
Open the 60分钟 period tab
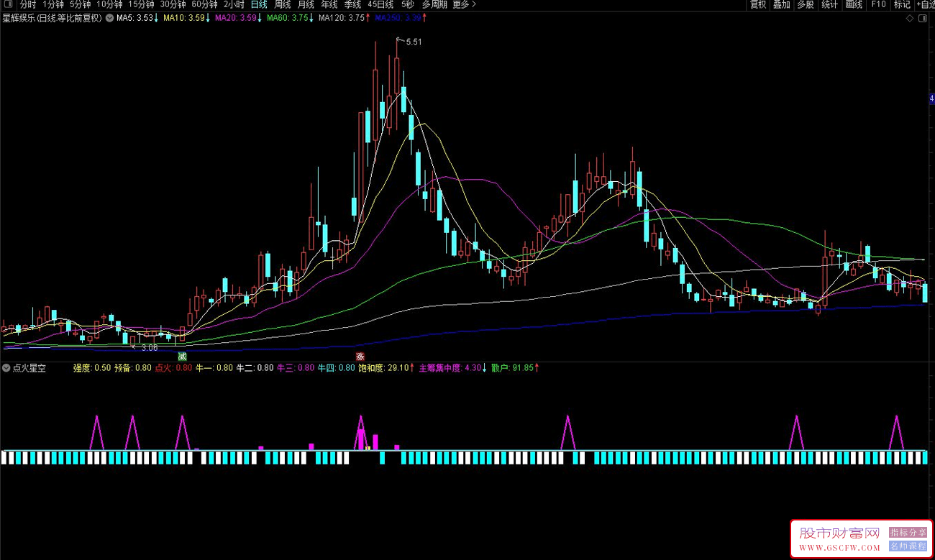pyautogui.click(x=204, y=4)
